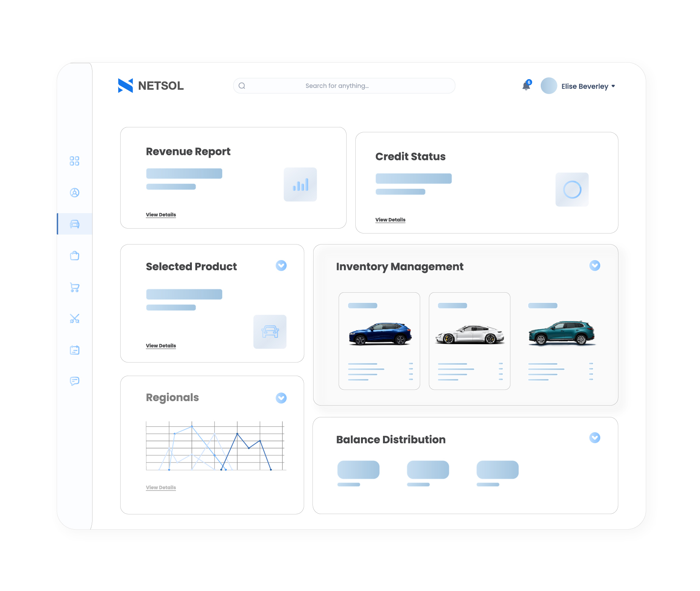
Task: Open notifications bell with badge
Action: pyautogui.click(x=526, y=86)
